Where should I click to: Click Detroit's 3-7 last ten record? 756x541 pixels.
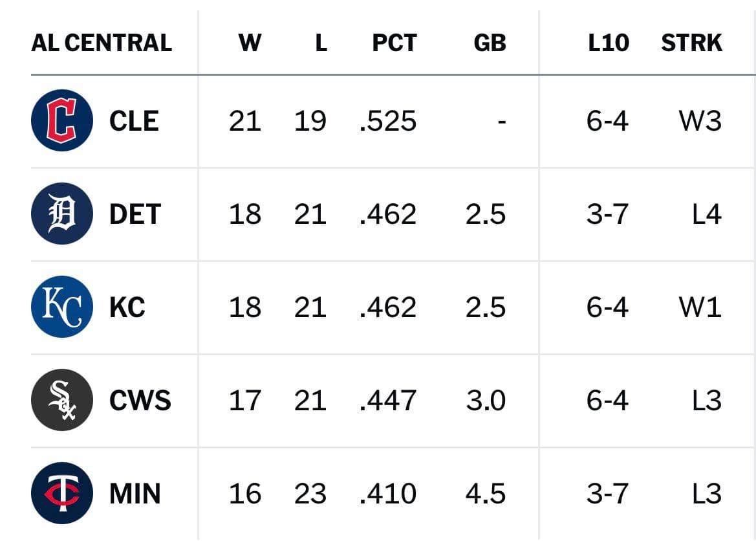pos(607,214)
